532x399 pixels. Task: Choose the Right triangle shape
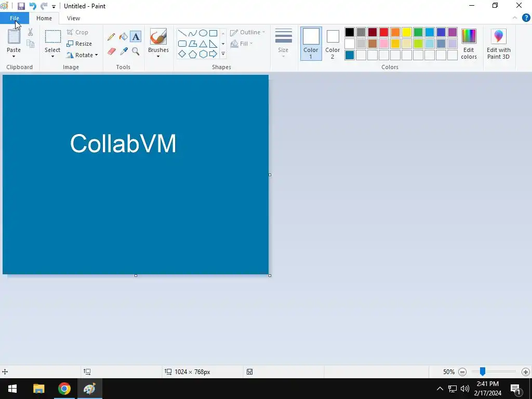point(213,44)
